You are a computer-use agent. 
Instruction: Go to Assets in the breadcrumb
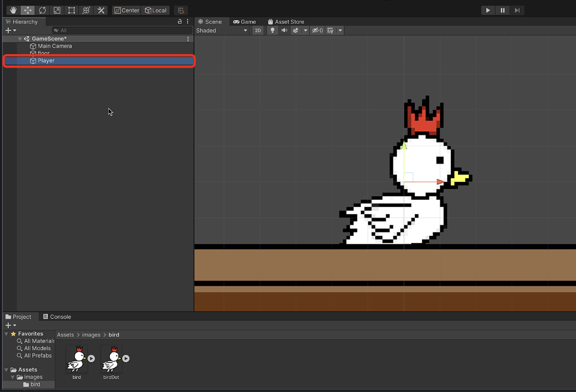pyautogui.click(x=65, y=335)
